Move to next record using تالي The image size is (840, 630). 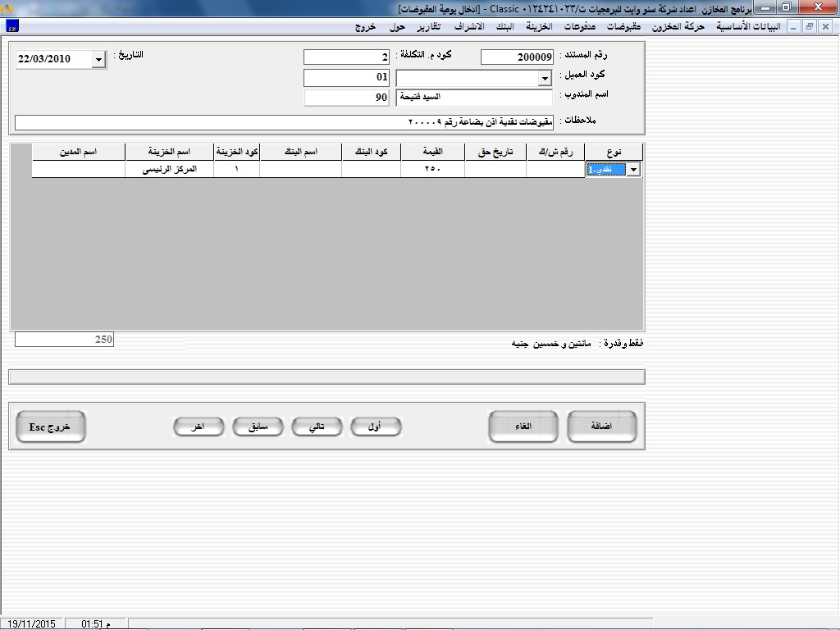coord(316,427)
